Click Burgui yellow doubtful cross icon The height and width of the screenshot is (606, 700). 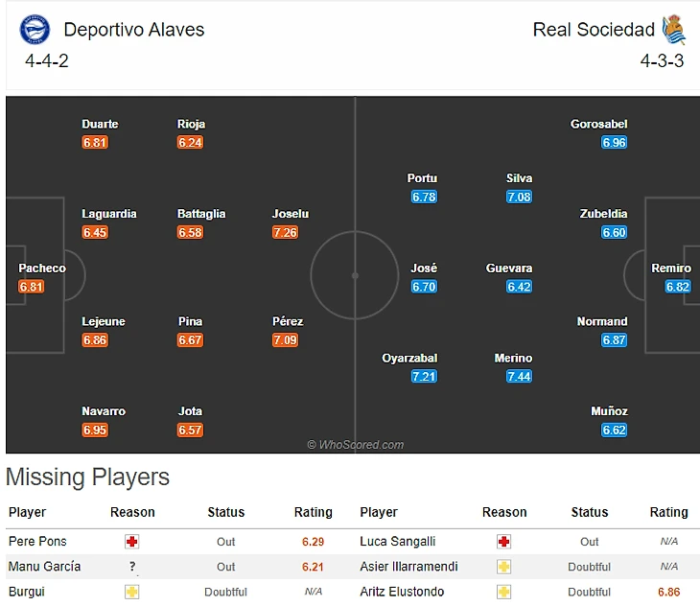pyautogui.click(x=131, y=592)
